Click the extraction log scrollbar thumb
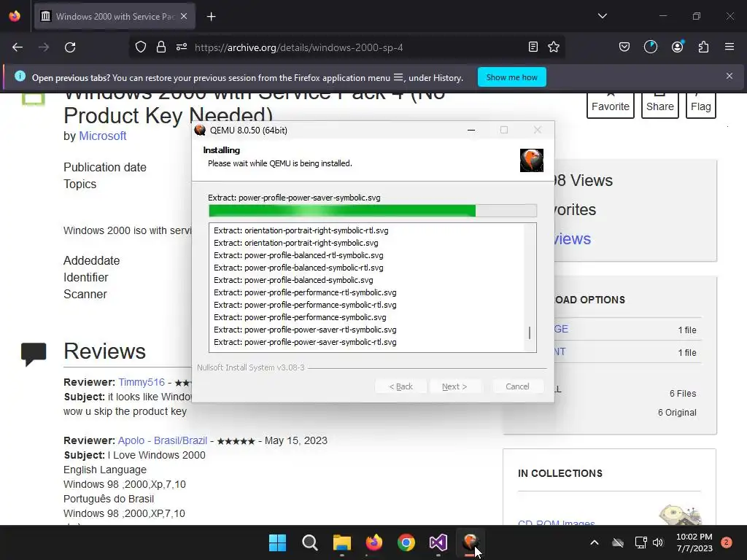This screenshot has width=747, height=560. [530, 332]
